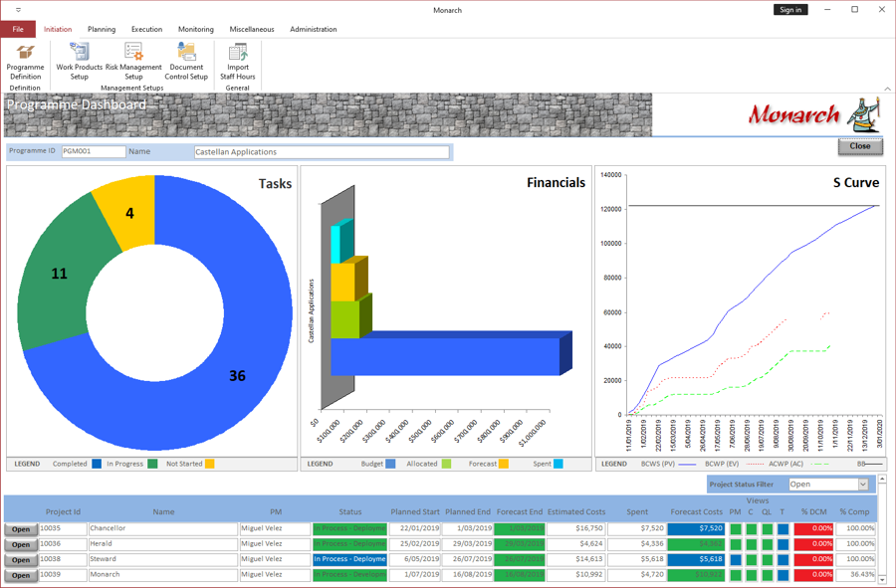Collapse the ribbon with the chevron
Image resolution: width=896 pixels, height=588 pixels.
[887, 89]
